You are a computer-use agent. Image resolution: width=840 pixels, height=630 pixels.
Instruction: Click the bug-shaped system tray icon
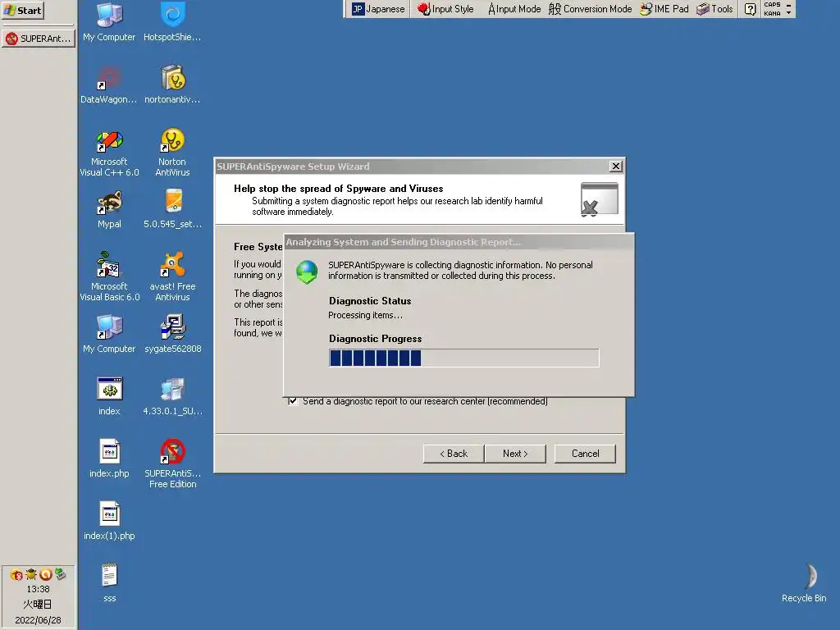[x=31, y=574]
